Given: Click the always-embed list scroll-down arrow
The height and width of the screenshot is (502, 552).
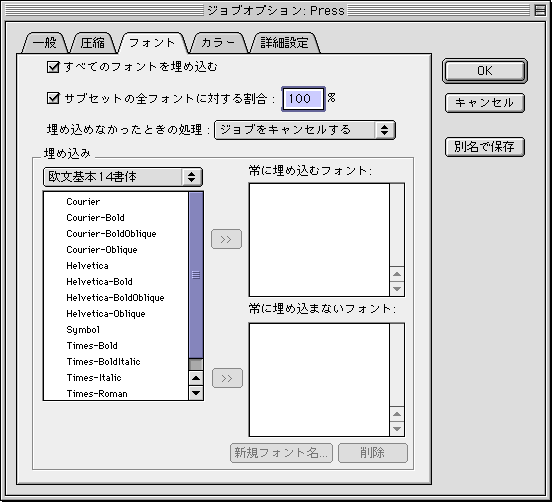Looking at the screenshot, I should [x=397, y=289].
